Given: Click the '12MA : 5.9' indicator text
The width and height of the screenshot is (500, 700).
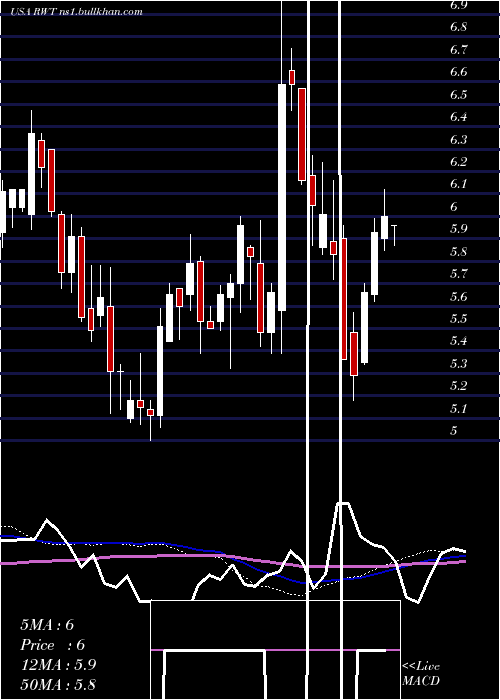Looking at the screenshot, I should click(x=58, y=665).
